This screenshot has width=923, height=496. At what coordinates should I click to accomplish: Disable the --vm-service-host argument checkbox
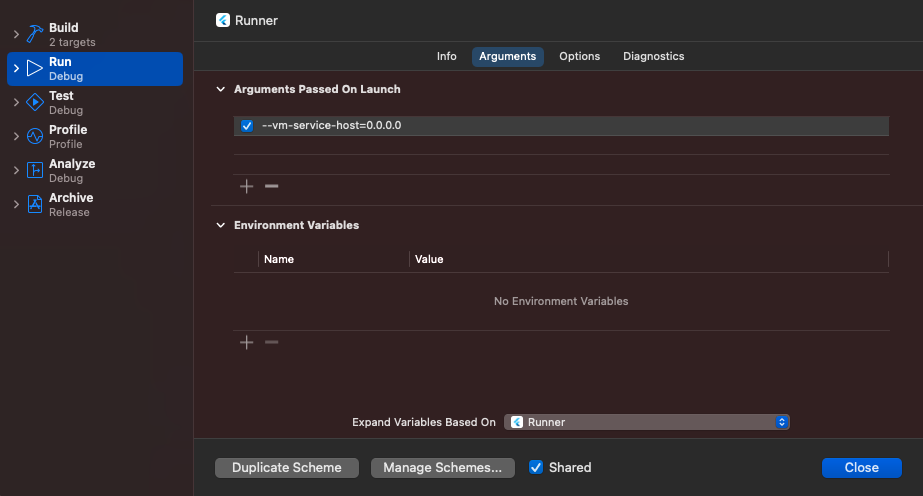[247, 126]
